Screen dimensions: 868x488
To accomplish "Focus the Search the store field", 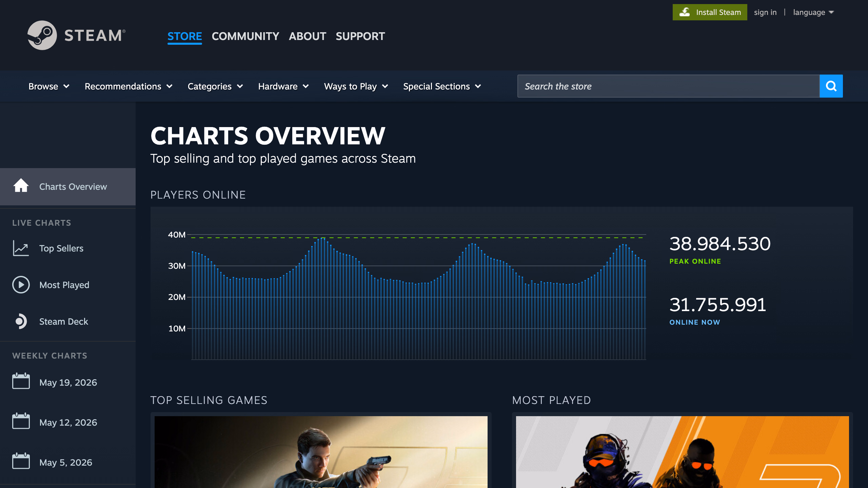I will click(x=668, y=86).
